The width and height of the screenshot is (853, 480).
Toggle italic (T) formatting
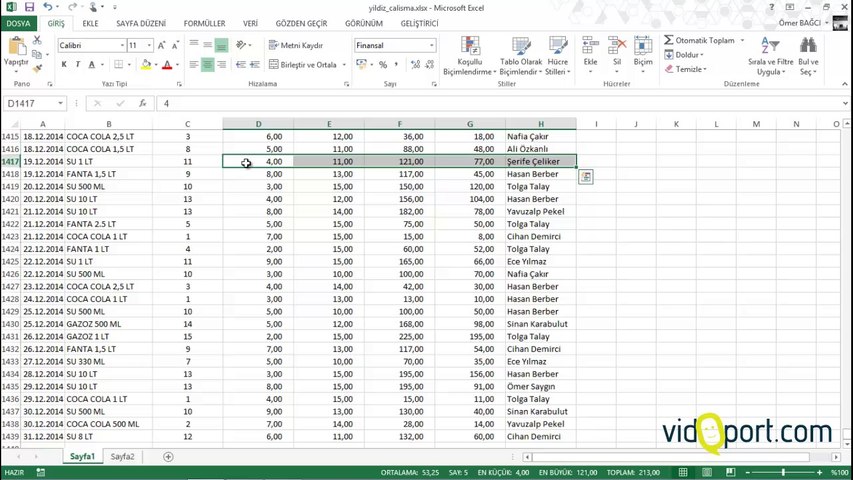pos(78,64)
